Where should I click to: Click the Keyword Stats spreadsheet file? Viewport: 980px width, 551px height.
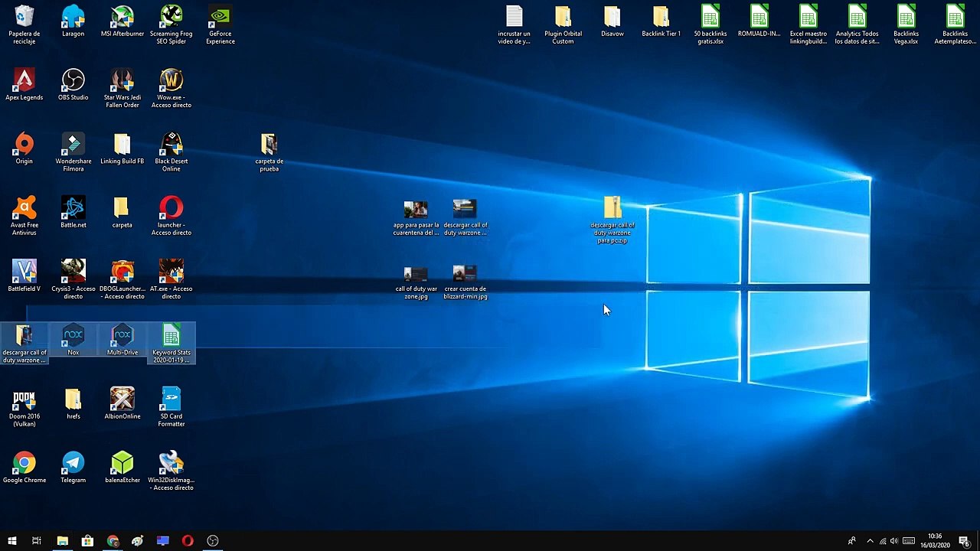tap(171, 344)
